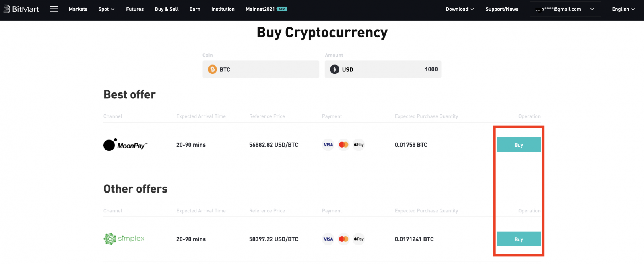Expand the Download dropdown

pyautogui.click(x=460, y=9)
